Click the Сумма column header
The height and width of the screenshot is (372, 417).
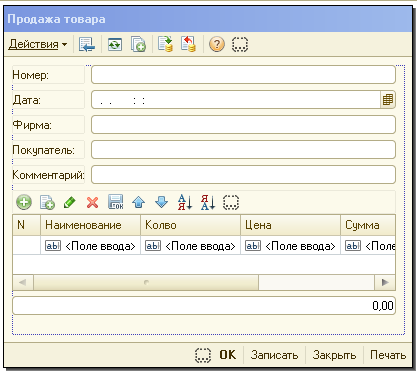coord(368,225)
